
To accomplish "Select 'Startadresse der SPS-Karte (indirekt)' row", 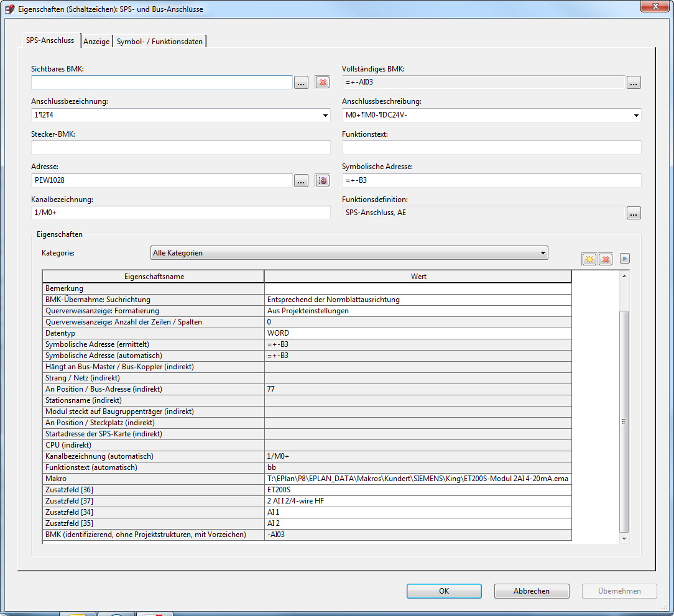I will coord(307,434).
